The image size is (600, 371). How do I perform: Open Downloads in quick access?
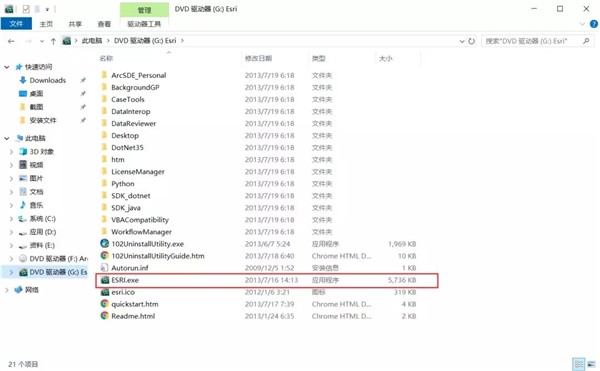coord(47,80)
